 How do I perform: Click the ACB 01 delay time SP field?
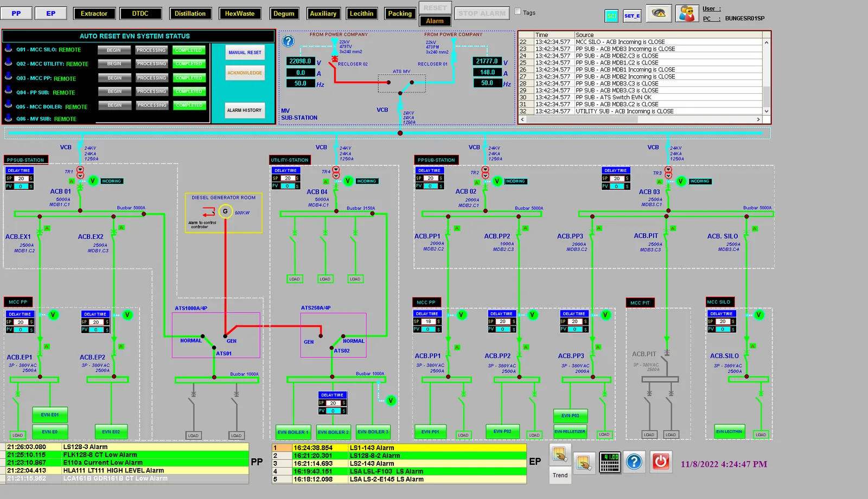(x=21, y=178)
